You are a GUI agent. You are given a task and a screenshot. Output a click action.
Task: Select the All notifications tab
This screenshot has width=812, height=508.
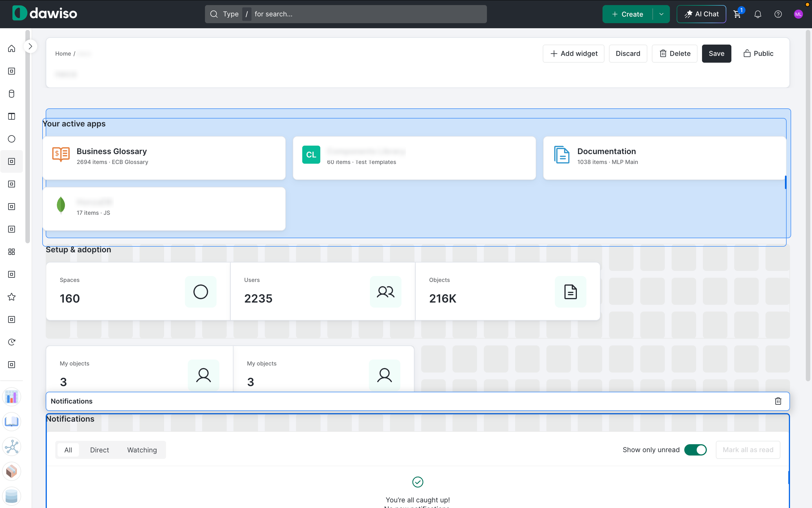tap(68, 450)
